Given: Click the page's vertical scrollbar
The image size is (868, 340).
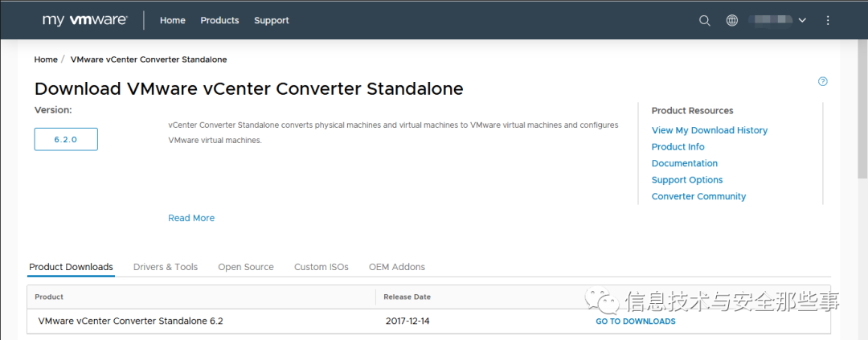Looking at the screenshot, I should tap(862, 109).
